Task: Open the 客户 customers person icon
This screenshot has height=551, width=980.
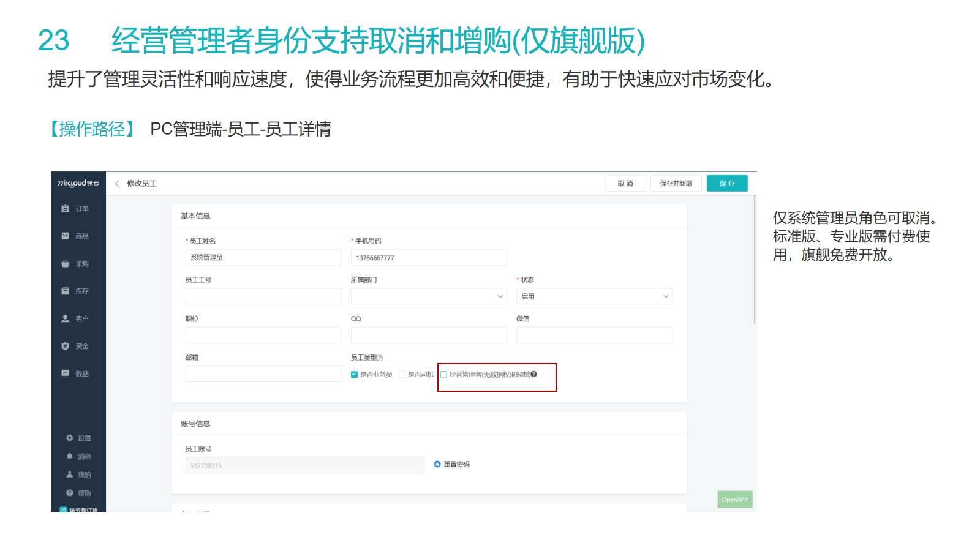Action: pyautogui.click(x=65, y=318)
